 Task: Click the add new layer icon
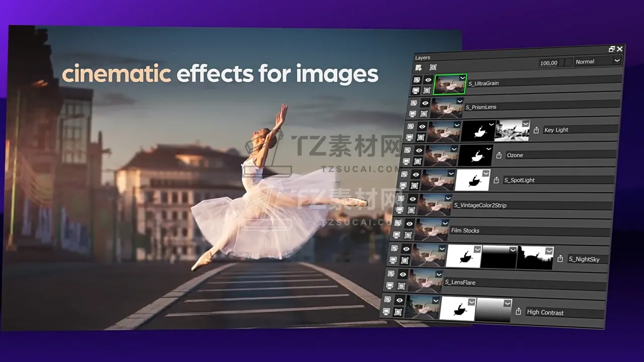pyautogui.click(x=419, y=67)
